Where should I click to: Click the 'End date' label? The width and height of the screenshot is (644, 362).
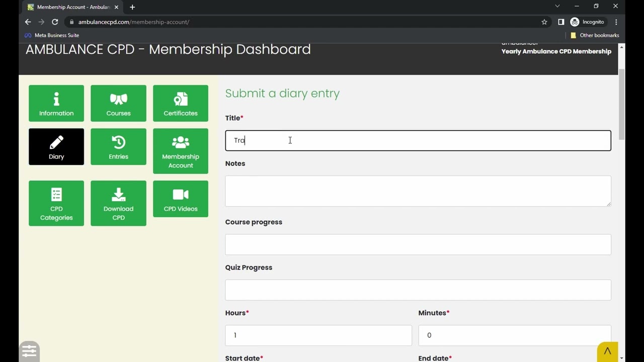(x=435, y=358)
